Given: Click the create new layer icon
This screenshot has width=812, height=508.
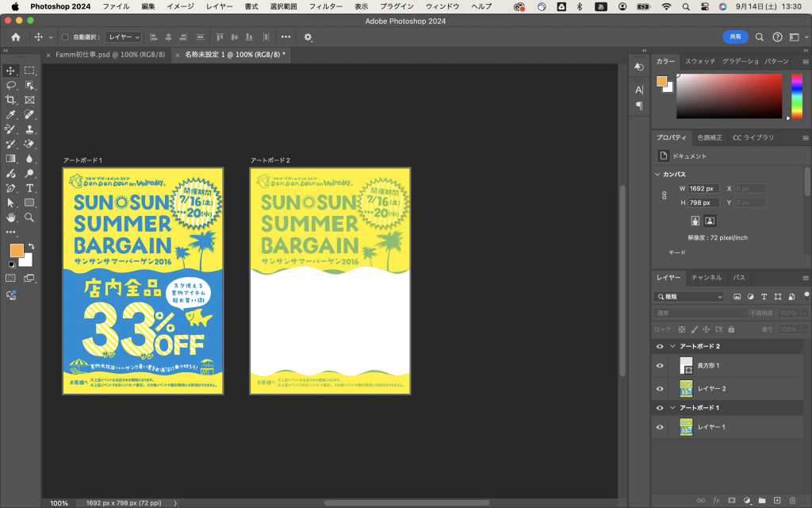Looking at the screenshot, I should tap(777, 500).
